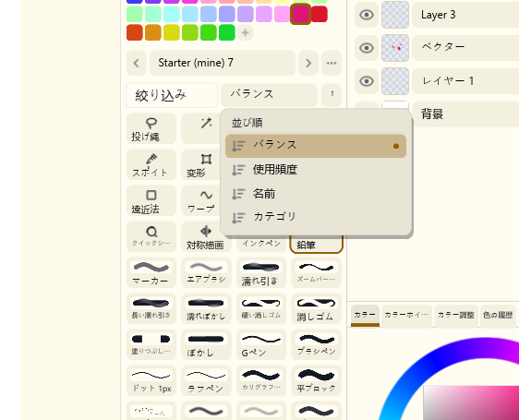Viewport: 519px width, 420px height.
Task: Choose the 塗りつぶし… fill brush
Action: (151, 345)
